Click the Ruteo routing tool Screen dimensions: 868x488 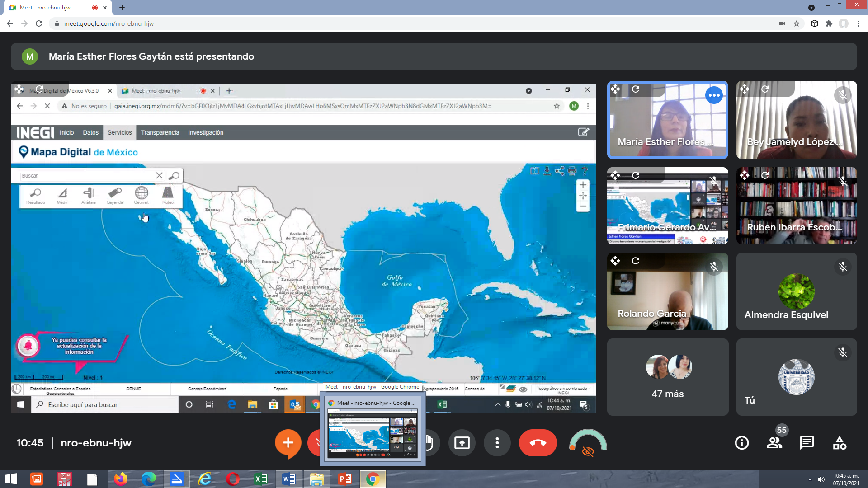pos(168,196)
